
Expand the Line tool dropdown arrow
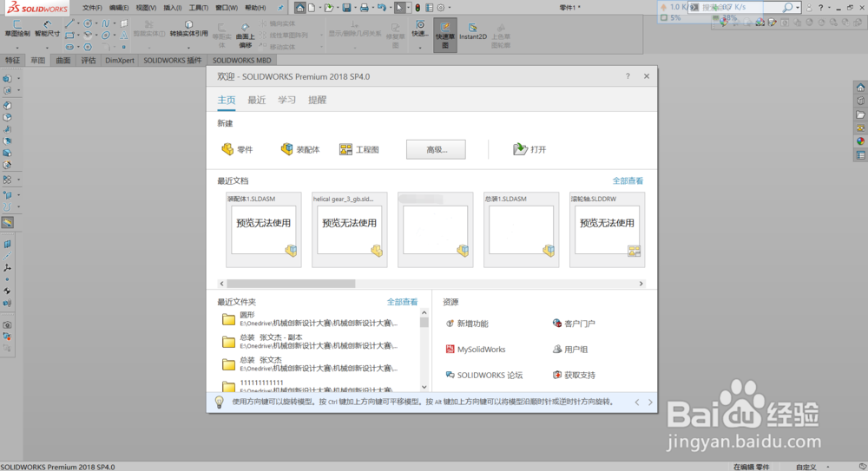click(78, 23)
